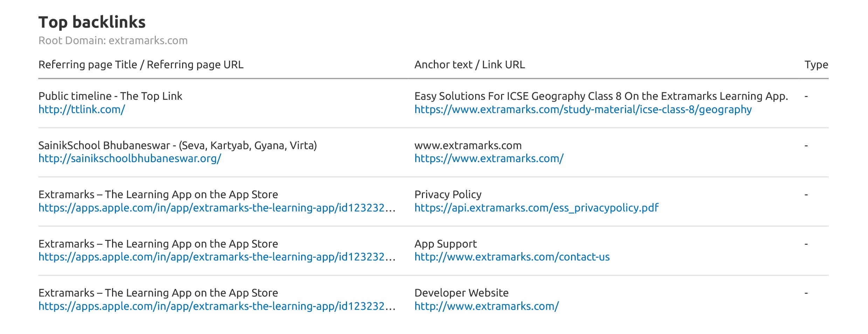Open http://www.extramarks.com/ link under Developer Website
The width and height of the screenshot is (868, 334).
coord(486,306)
